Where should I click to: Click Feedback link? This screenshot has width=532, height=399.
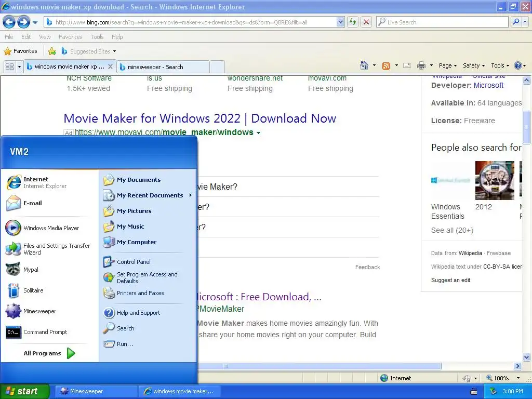tap(367, 268)
